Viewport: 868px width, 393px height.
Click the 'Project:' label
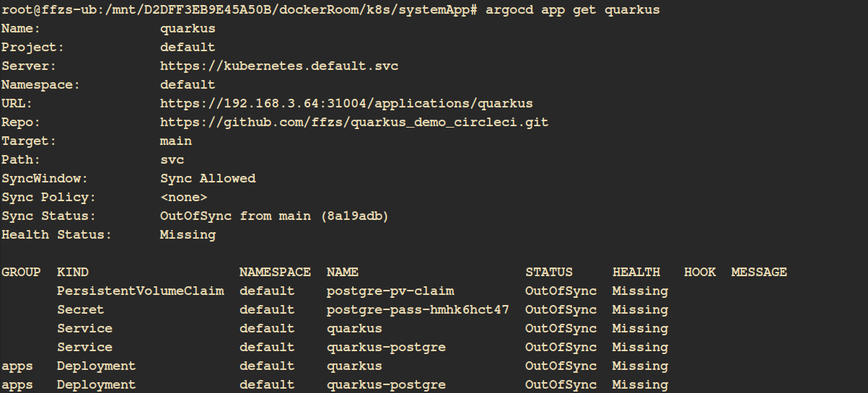[x=33, y=48]
